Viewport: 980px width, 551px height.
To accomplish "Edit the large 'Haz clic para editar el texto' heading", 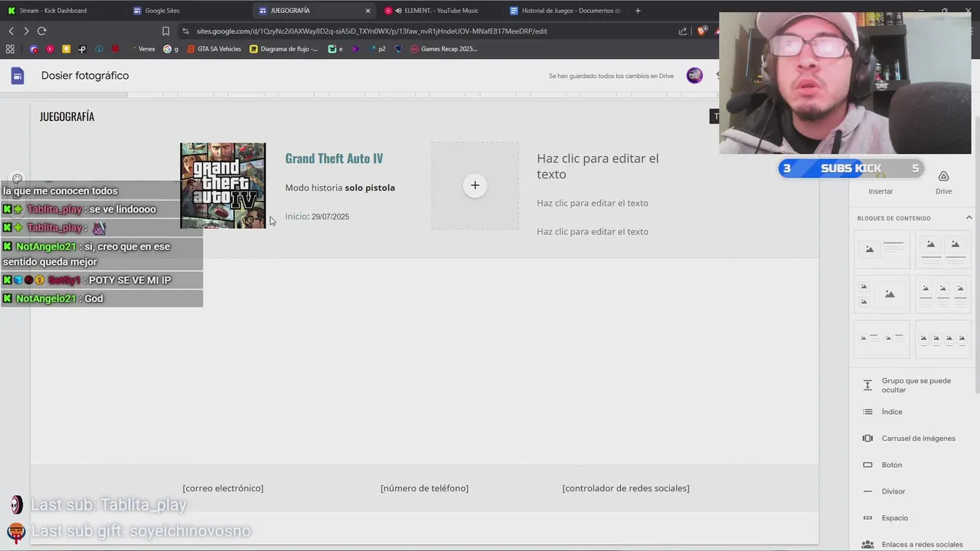I will tap(598, 166).
